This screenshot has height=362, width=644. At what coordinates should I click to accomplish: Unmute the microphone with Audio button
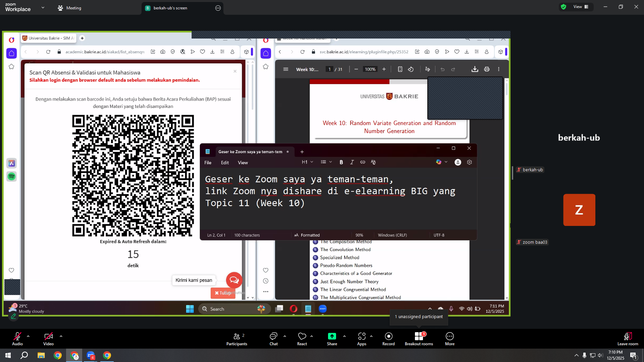click(17, 339)
